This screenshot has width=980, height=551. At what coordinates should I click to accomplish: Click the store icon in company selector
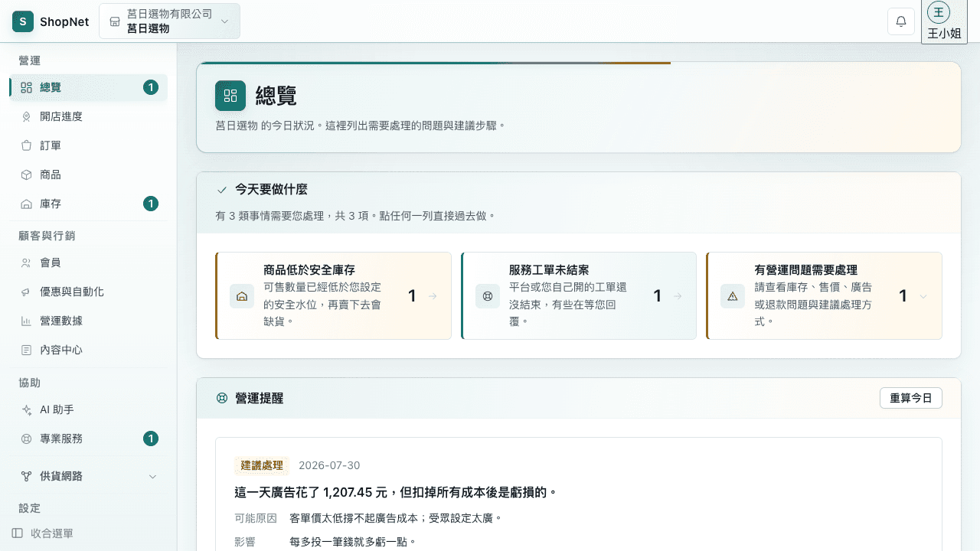click(115, 21)
